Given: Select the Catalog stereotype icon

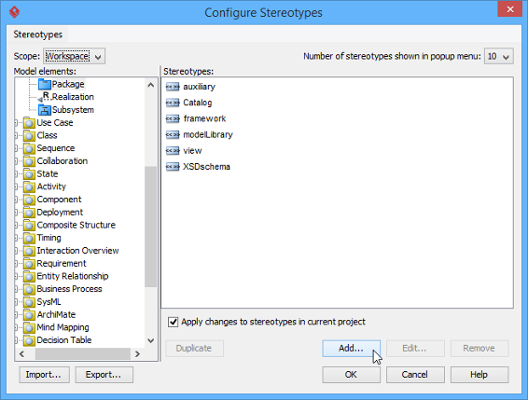Looking at the screenshot, I should coord(173,103).
